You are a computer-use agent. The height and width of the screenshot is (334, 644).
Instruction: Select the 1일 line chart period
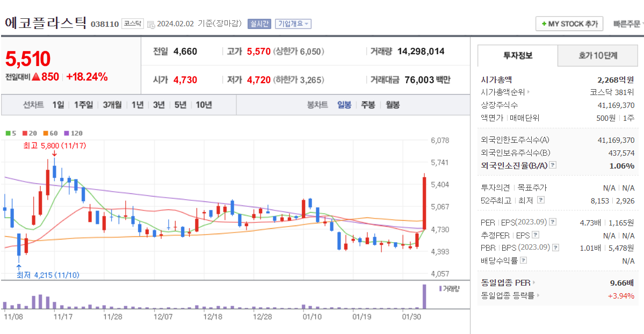[x=58, y=105]
